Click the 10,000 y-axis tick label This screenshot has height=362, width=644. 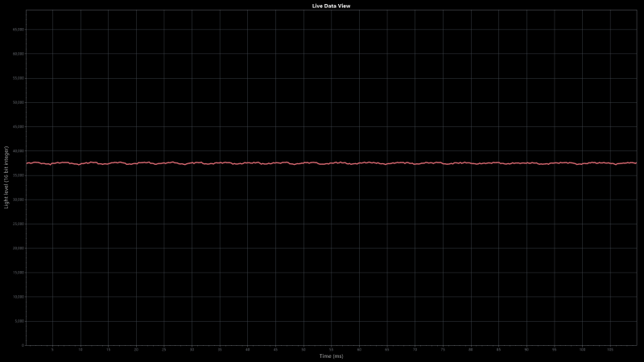point(19,297)
